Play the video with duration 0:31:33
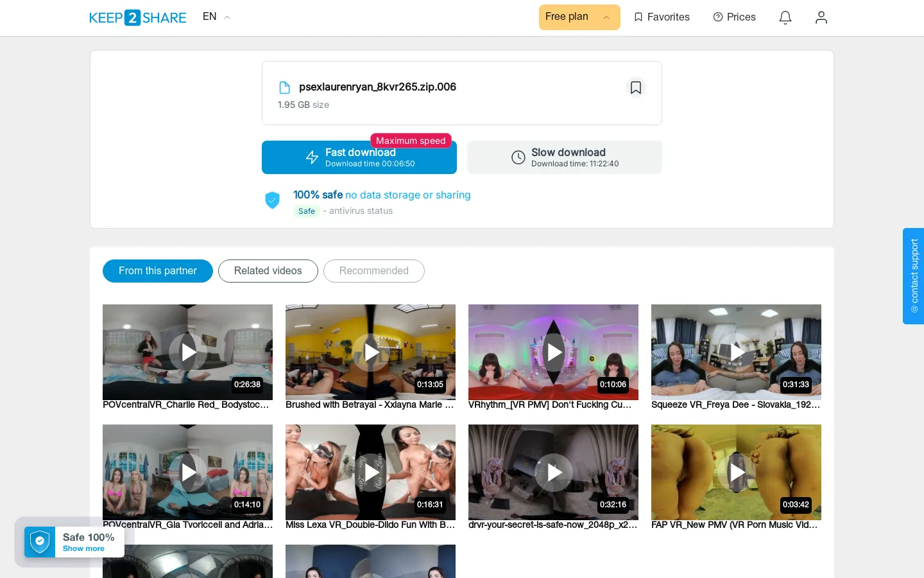The image size is (924, 578). (x=737, y=352)
